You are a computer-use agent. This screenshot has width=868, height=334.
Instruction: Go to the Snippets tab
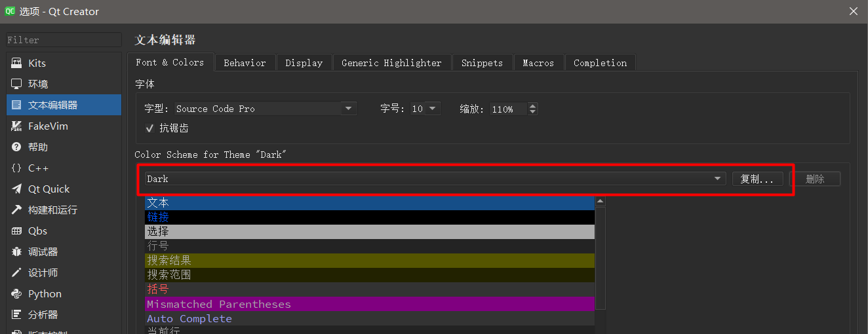[482, 63]
